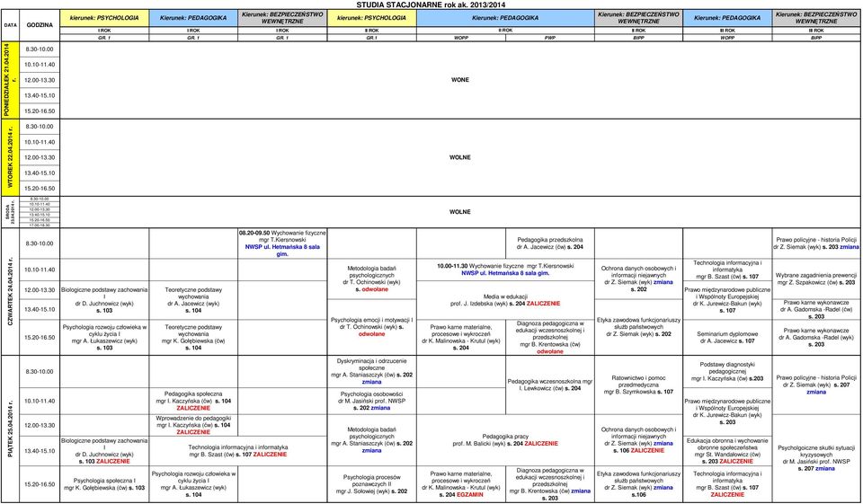Click Monday's "12.00-13.30" time cell
Viewport: 863px width, 504px height.
pos(40,80)
